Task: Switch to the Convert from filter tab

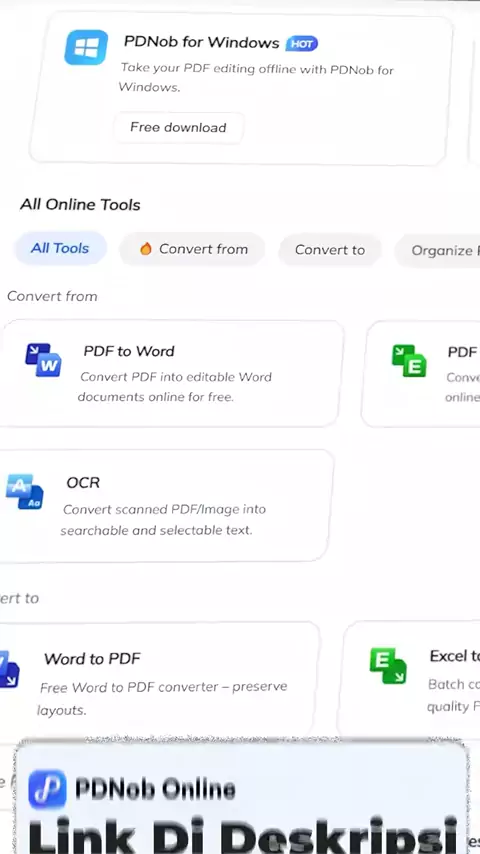Action: [192, 249]
